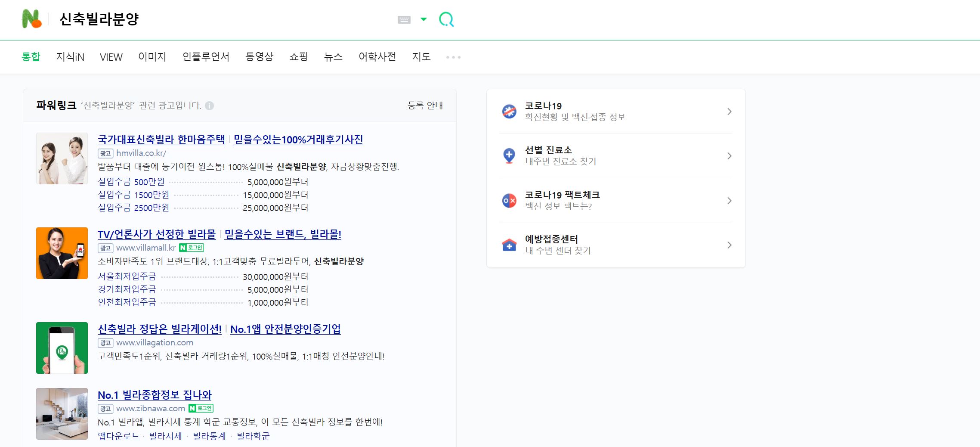Image resolution: width=980 pixels, height=447 pixels.
Task: Select the 통합 tab
Action: pos(31,57)
